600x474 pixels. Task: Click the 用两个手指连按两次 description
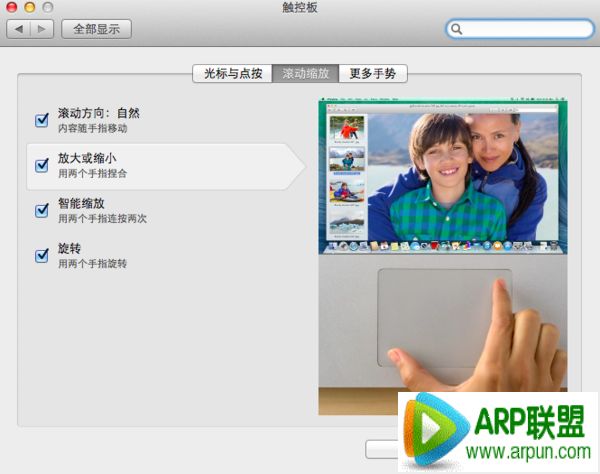(x=102, y=219)
